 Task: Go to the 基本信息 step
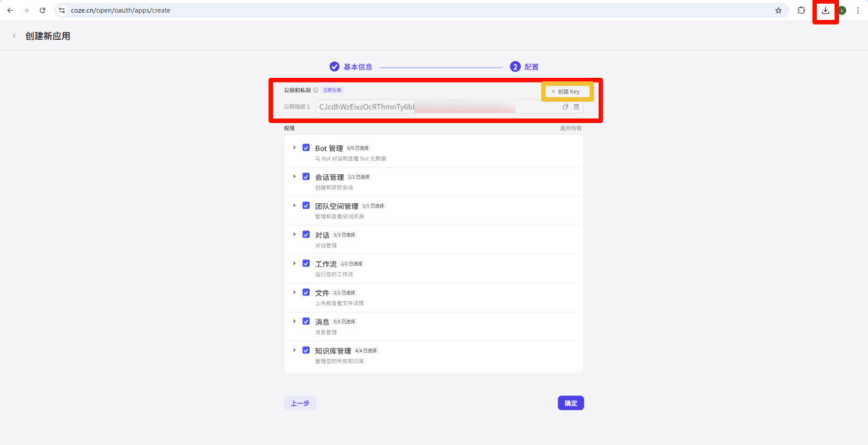pos(351,67)
